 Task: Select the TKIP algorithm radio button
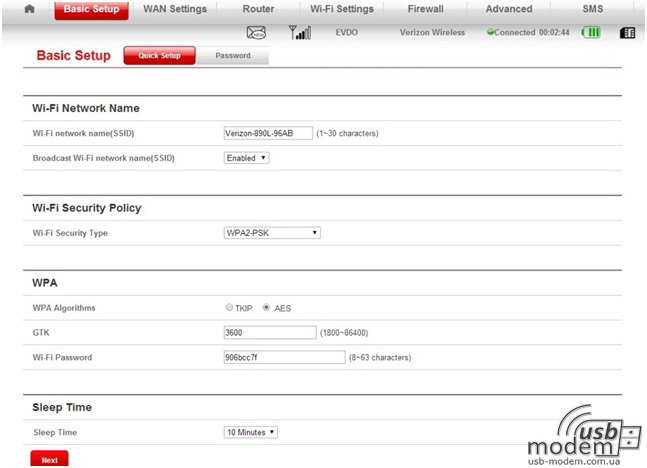coord(230,308)
